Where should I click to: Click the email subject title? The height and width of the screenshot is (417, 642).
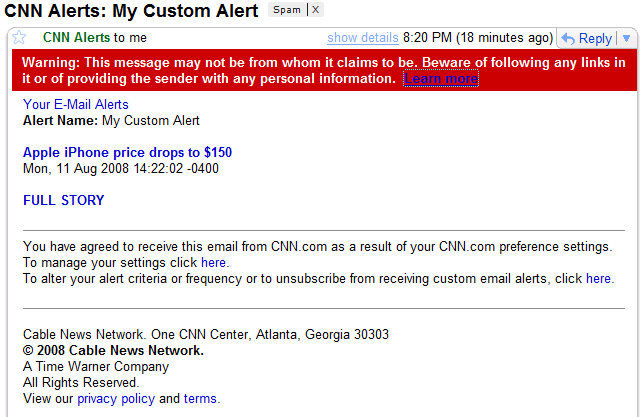(x=131, y=11)
